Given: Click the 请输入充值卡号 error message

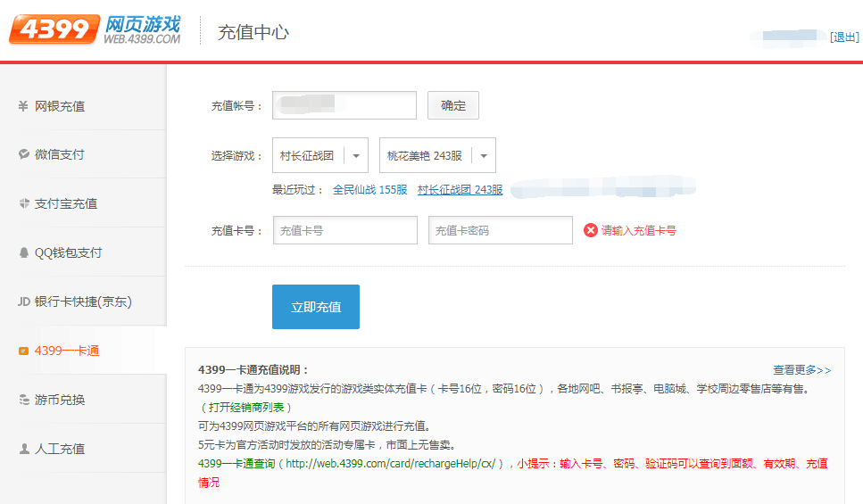Looking at the screenshot, I should 638,230.
